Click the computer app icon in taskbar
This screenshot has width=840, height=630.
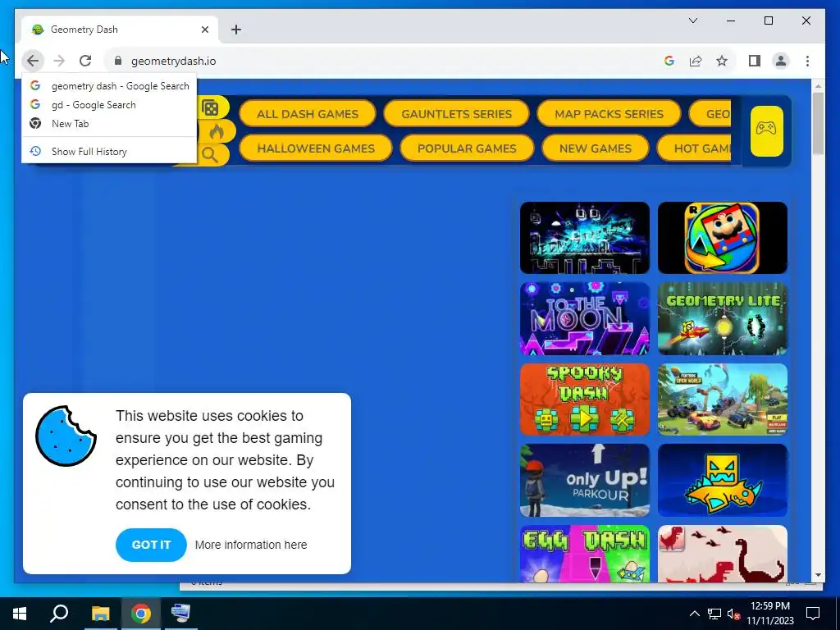180,614
